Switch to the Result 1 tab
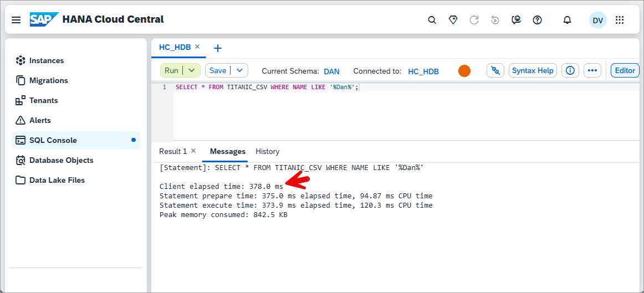Viewport: 644px width, 293px height. click(173, 151)
